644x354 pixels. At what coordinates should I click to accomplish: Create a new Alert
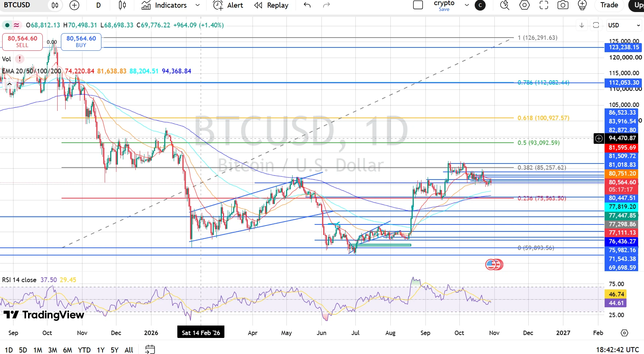coord(228,5)
